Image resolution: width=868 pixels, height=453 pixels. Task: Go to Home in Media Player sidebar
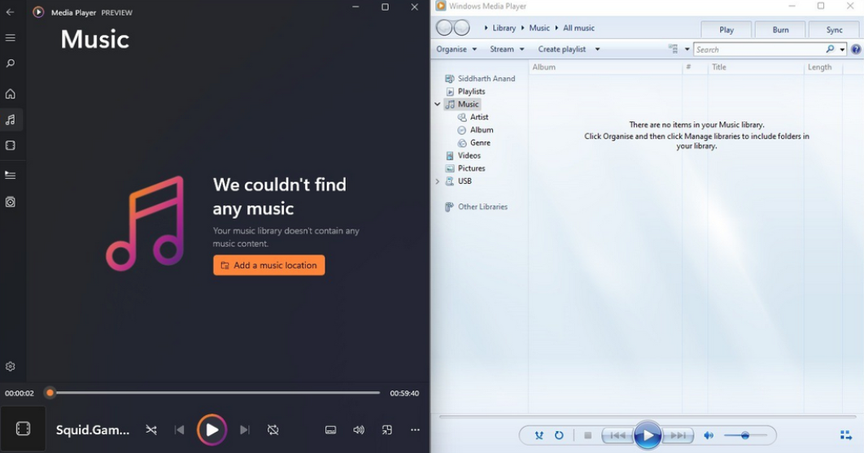[10, 94]
